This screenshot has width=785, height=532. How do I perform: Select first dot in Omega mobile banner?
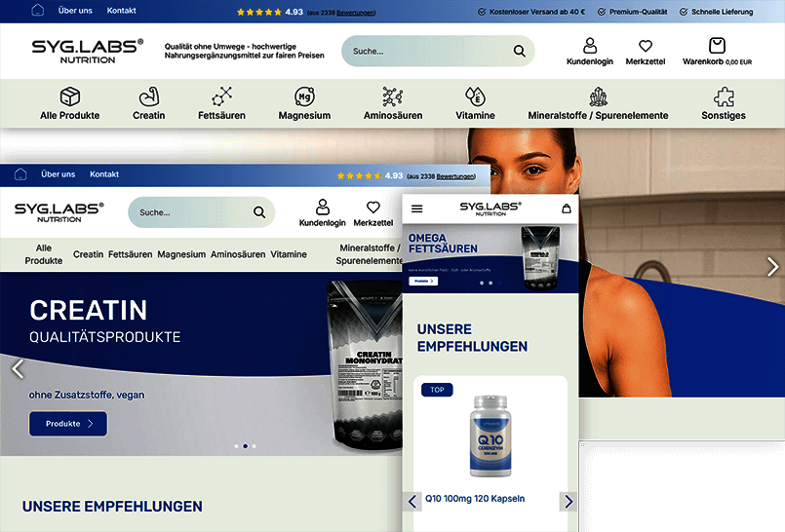481,283
